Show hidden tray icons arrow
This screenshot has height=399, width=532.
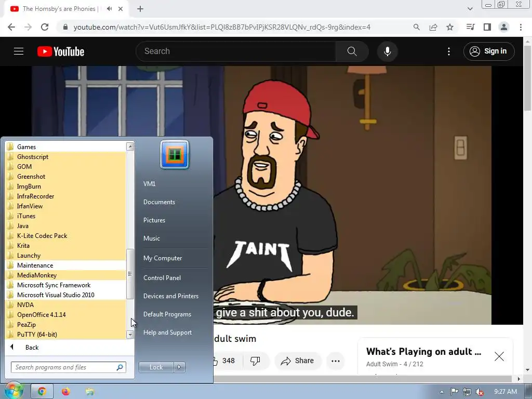(x=442, y=392)
